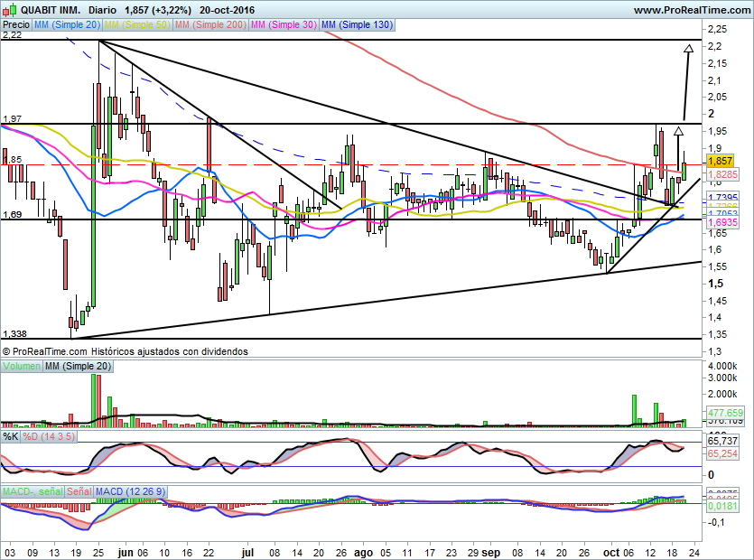Select the MM (Simple 130) indicator label

[357, 25]
